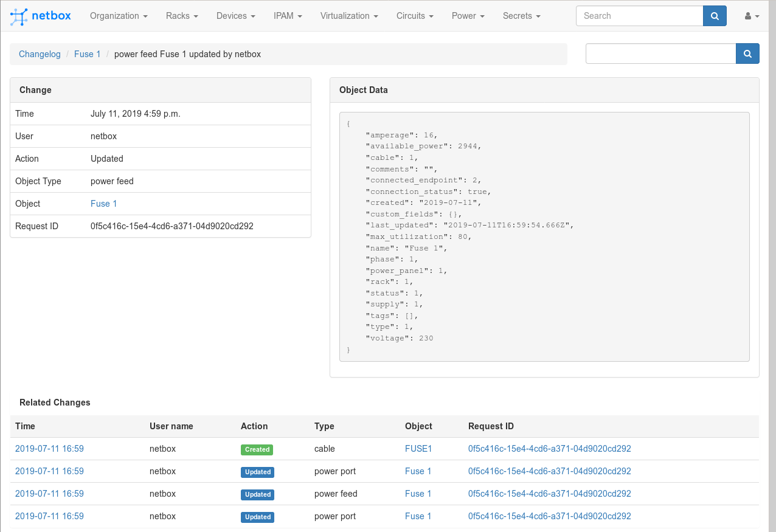The height and width of the screenshot is (532, 776).
Task: Click the "amperage": 16 line
Action: pyautogui.click(x=401, y=135)
